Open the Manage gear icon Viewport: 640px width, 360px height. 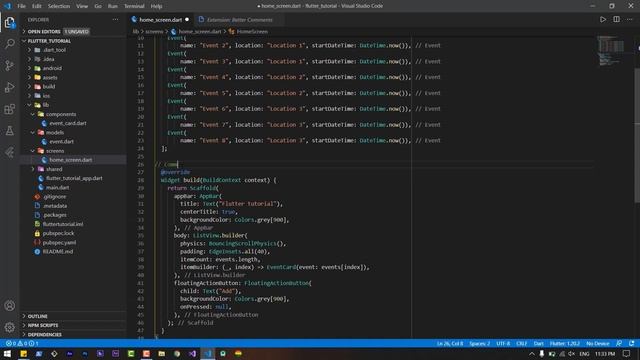click(x=9, y=327)
